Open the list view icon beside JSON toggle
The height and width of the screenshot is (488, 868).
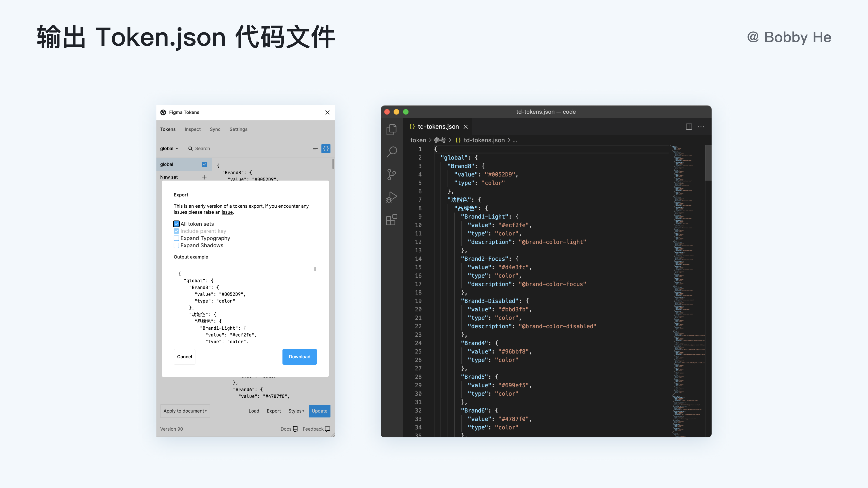(x=315, y=148)
